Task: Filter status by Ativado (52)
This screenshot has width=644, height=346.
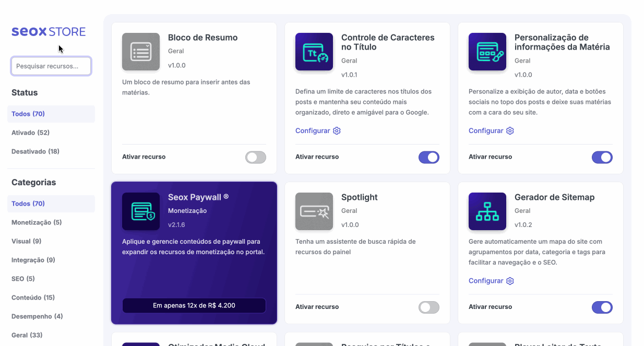Action: pos(51,133)
